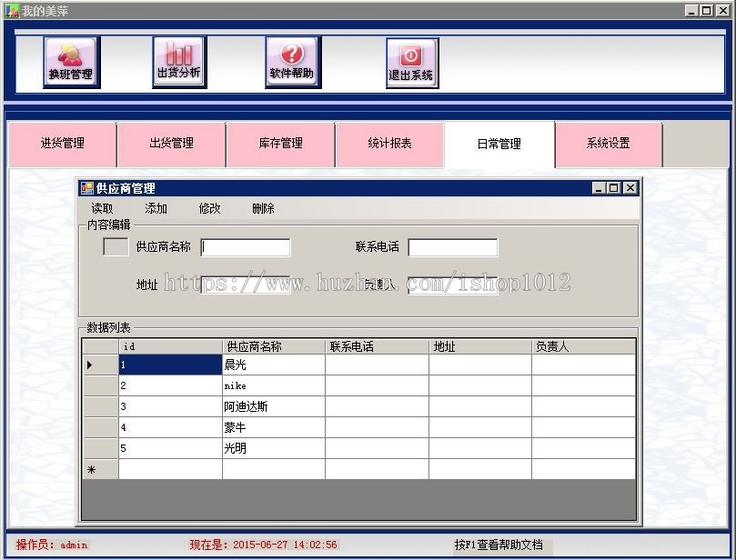Open 出货分析 (shipment analysis) toolbar icon
This screenshot has width=736, height=560.
coord(177,59)
